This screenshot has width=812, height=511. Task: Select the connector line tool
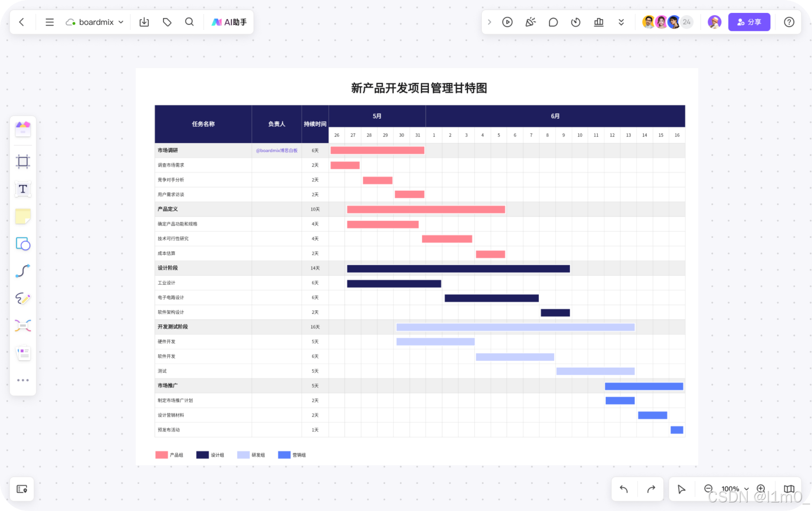23,271
